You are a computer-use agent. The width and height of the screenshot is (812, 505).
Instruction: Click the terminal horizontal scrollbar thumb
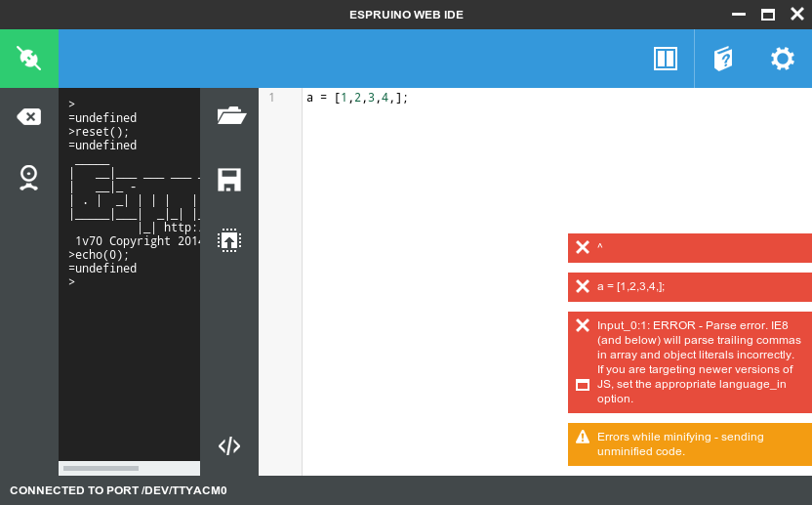[x=101, y=468]
